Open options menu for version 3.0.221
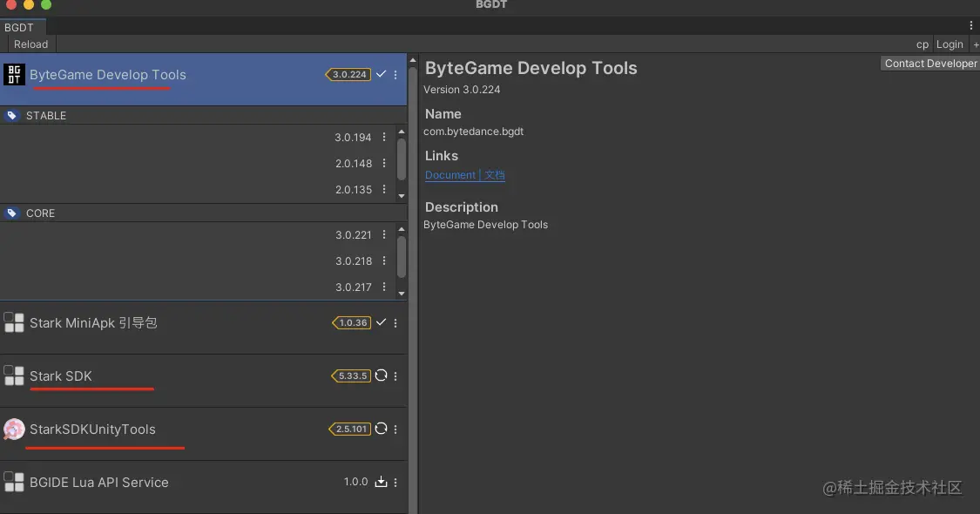 tap(384, 234)
